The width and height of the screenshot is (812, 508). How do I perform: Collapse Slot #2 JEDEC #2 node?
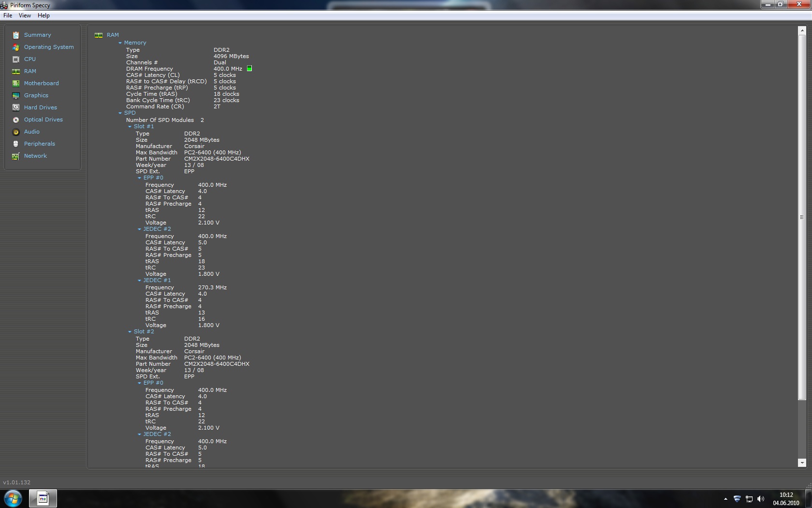click(x=139, y=434)
